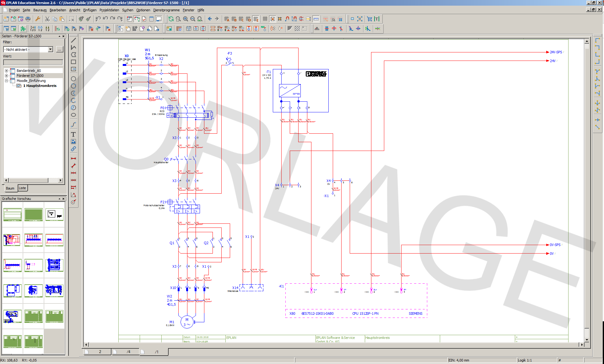Toggle grid A in toolbar

click(227, 19)
